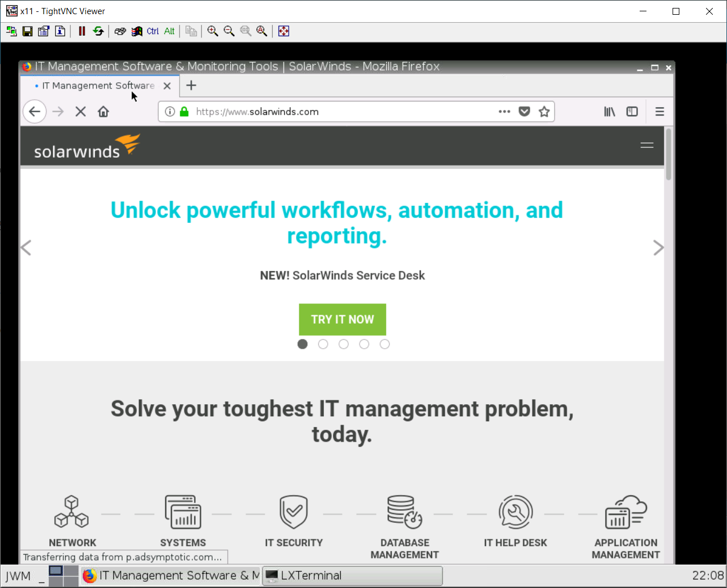Open JWM root menu in taskbar
Viewport: 727px width, 588px height.
[x=18, y=576]
